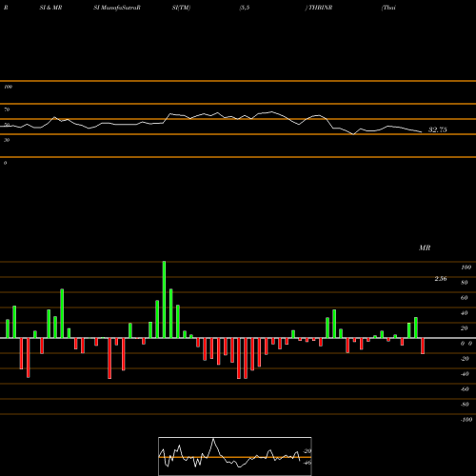Click the 0 level label under the RSI panel
This screenshot has width=476, height=476.
pos(5,163)
